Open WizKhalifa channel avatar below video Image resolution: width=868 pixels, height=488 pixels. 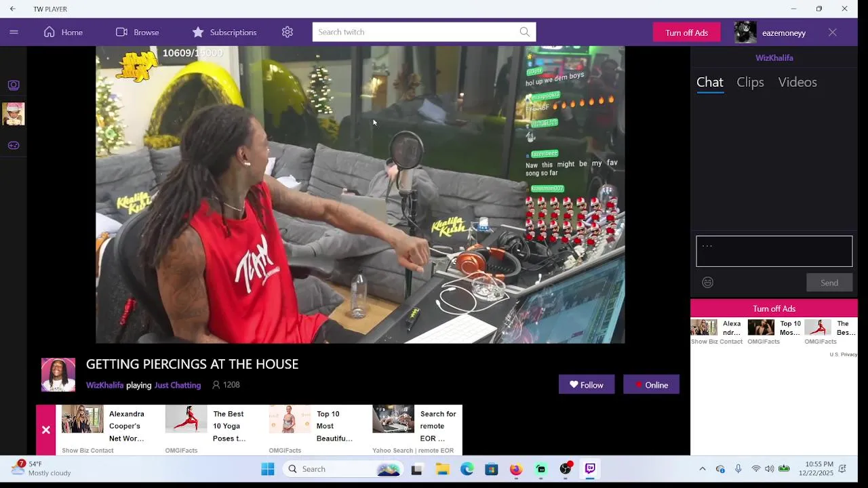tap(58, 375)
